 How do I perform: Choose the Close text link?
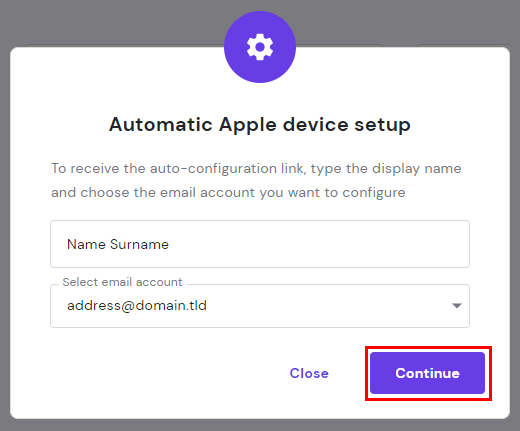309,373
